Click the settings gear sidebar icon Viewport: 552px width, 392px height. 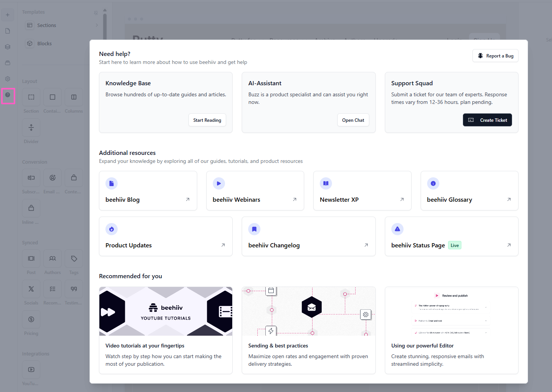[x=8, y=79]
